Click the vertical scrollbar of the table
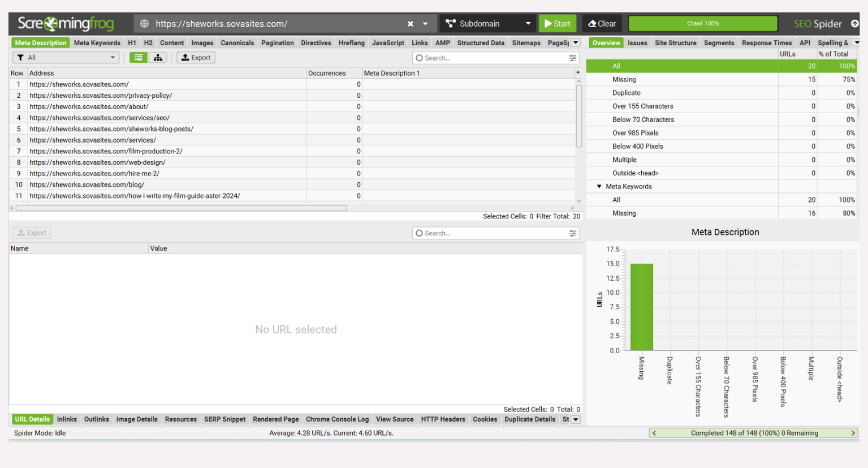Screen dimensions: 868x468 [578, 116]
